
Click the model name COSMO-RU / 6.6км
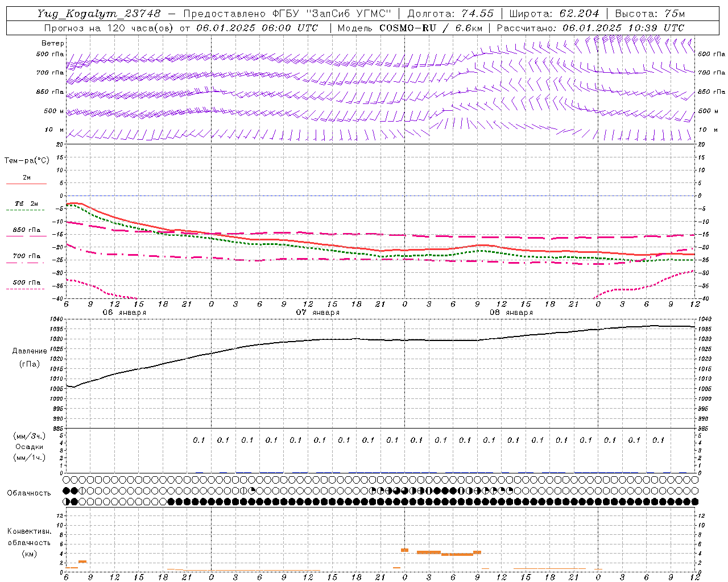(431, 28)
